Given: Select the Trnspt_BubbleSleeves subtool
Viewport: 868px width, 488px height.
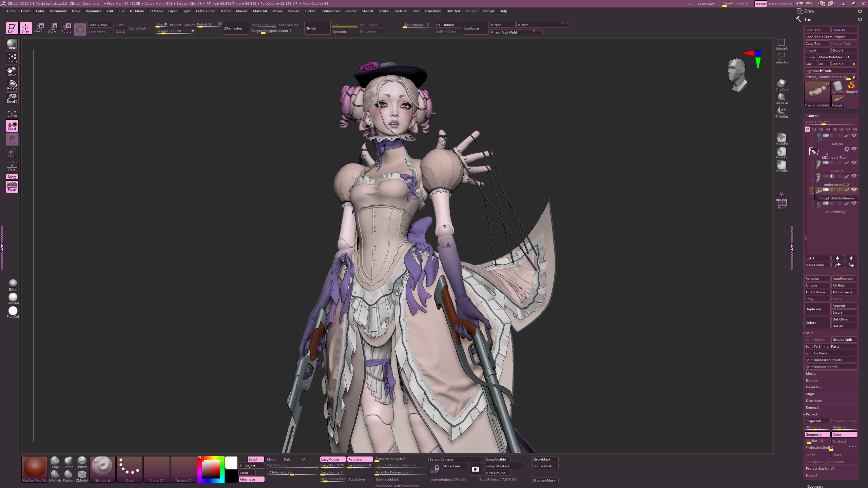Looking at the screenshot, I should click(x=836, y=198).
